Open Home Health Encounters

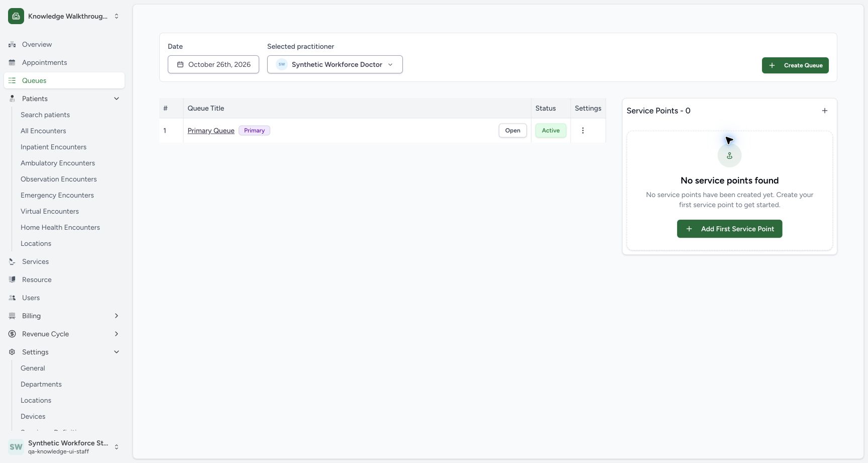[60, 227]
